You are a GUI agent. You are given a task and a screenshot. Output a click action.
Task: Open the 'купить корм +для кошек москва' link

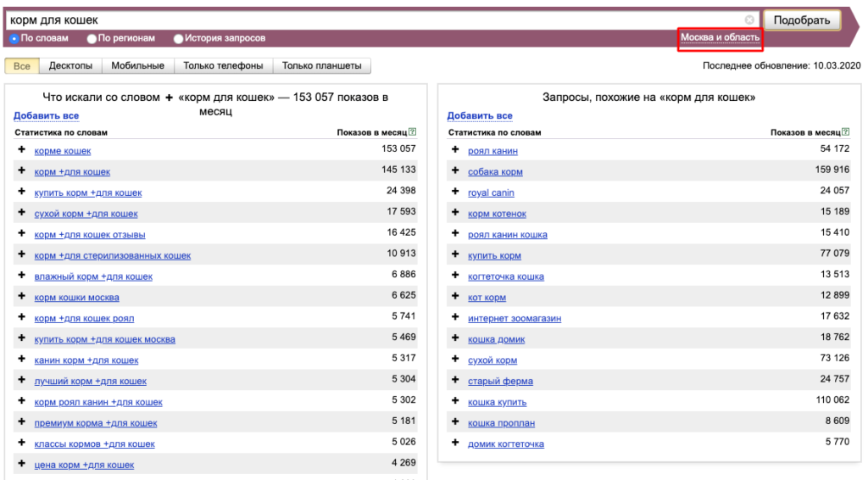104,339
